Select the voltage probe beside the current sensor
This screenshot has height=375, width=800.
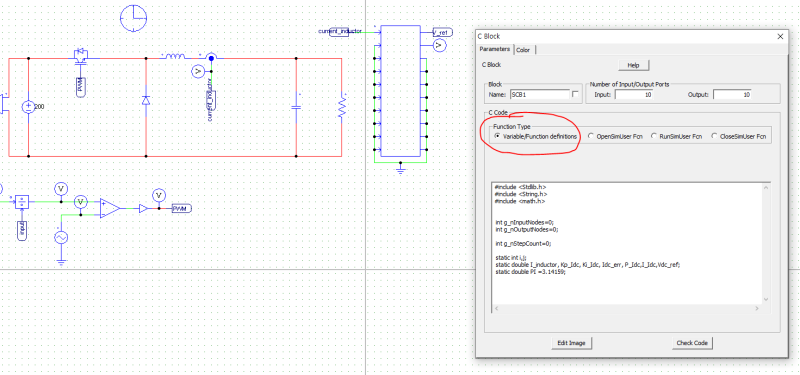click(x=197, y=72)
